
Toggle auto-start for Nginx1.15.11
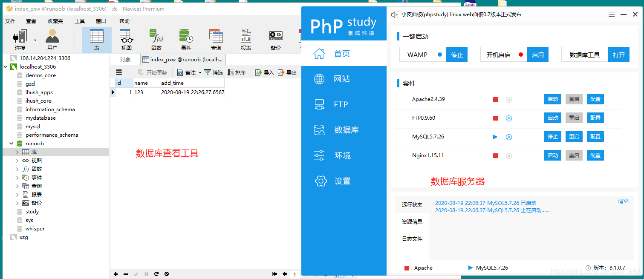[x=509, y=155]
